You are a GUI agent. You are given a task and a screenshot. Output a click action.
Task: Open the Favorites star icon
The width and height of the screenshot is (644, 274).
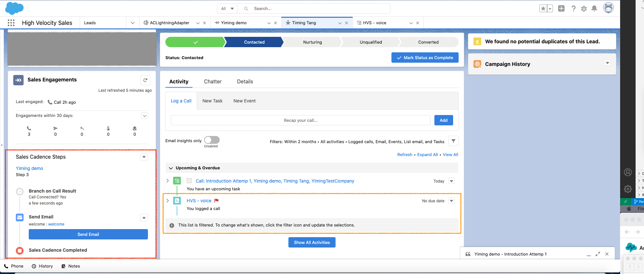(543, 9)
